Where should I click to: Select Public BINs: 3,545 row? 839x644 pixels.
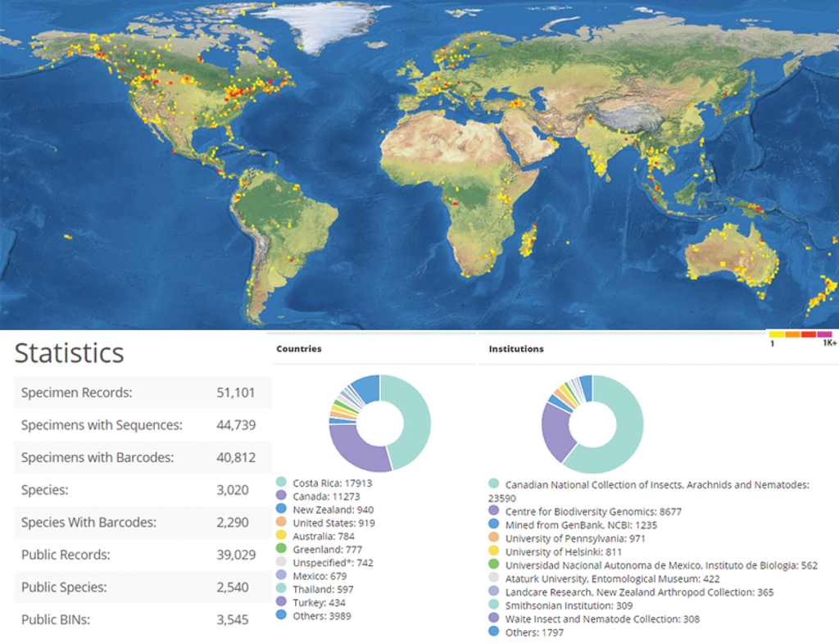[x=143, y=619]
